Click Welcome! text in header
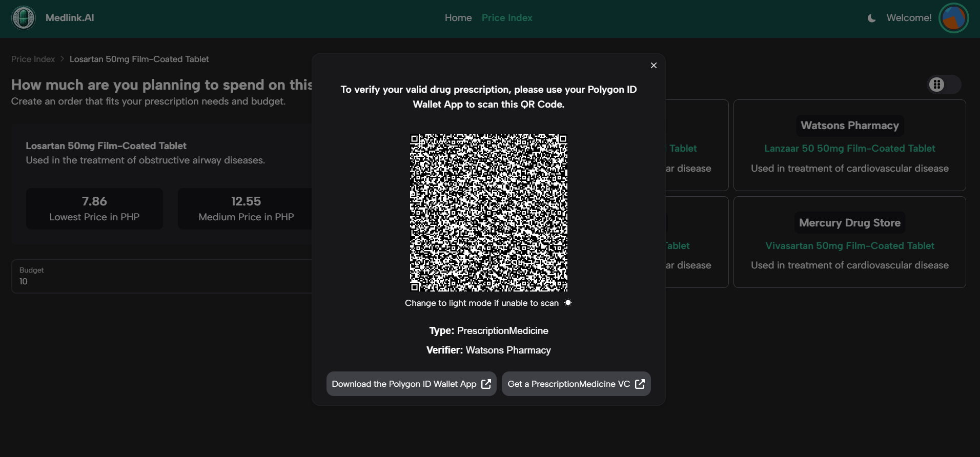This screenshot has width=980, height=457. 909,18
